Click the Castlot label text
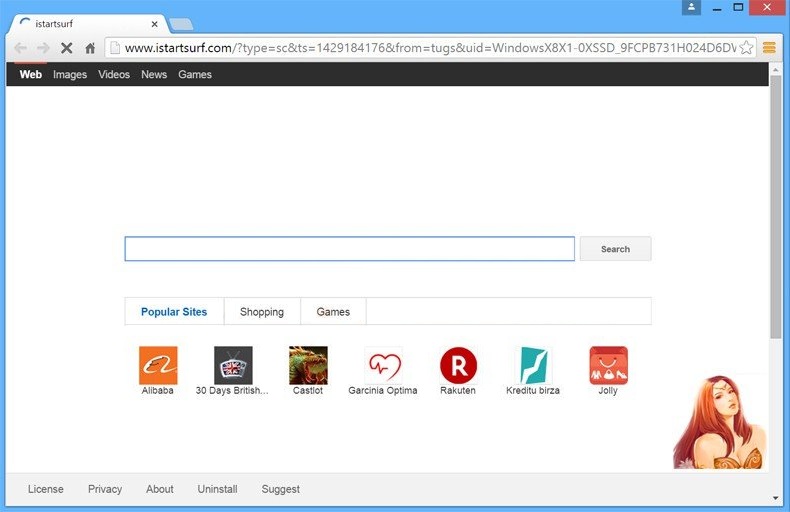790x512 pixels. pos(308,391)
